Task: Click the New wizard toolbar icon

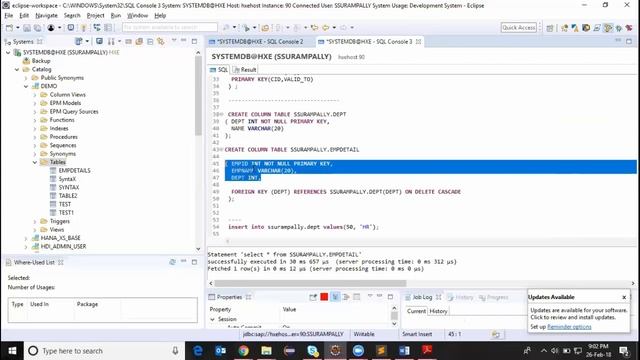Action: (9, 28)
